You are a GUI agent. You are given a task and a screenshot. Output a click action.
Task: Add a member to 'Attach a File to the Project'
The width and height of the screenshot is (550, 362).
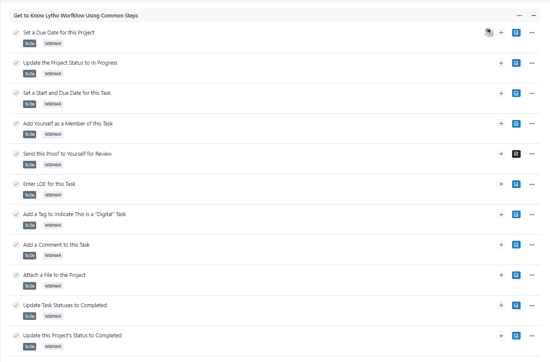(501, 275)
